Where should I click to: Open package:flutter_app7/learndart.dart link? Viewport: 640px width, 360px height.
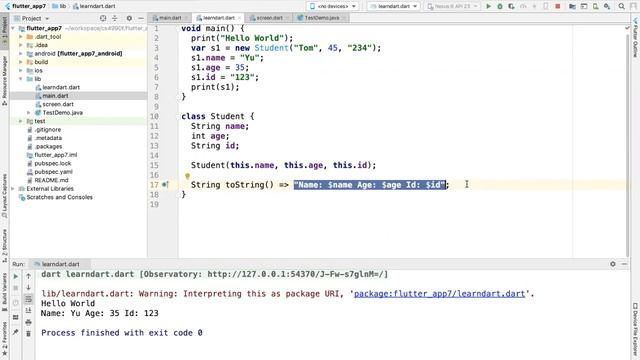[439, 293]
